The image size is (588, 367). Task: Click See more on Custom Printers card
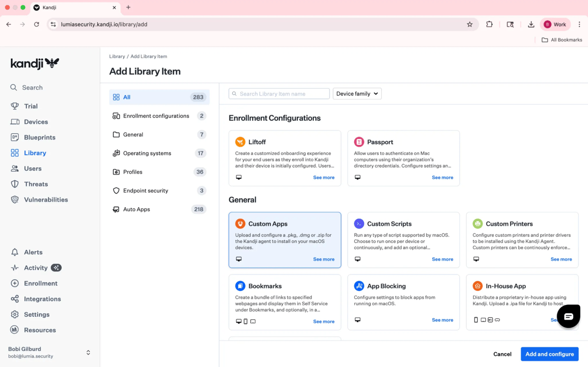point(561,259)
